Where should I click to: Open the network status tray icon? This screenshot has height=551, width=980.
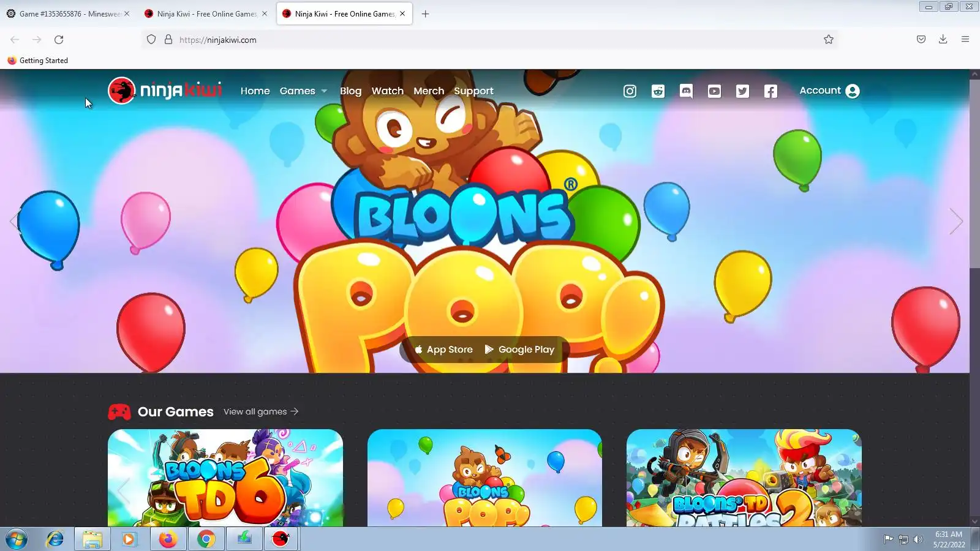(x=903, y=539)
